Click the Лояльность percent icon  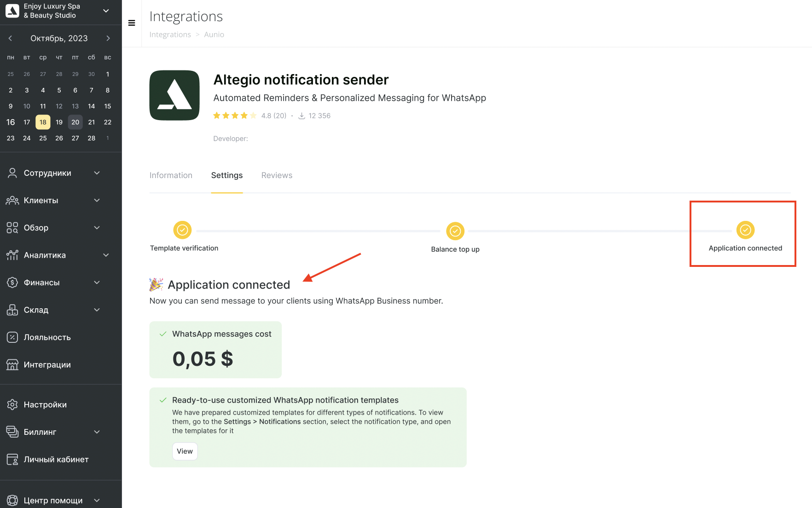[12, 337]
